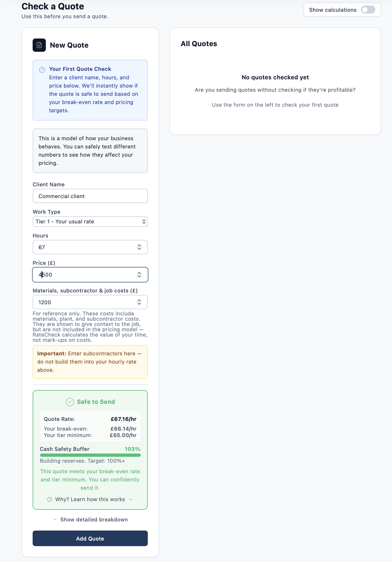This screenshot has height=562, width=392.
Task: Click the Add Quote button
Action: 90,538
